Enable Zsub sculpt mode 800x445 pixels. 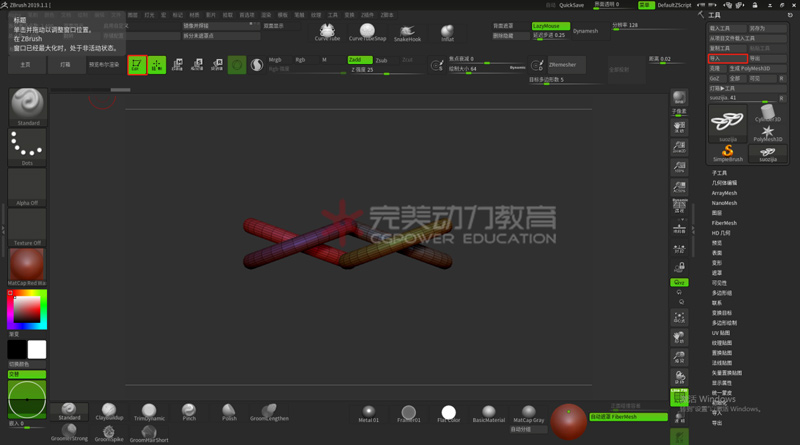[x=381, y=60]
